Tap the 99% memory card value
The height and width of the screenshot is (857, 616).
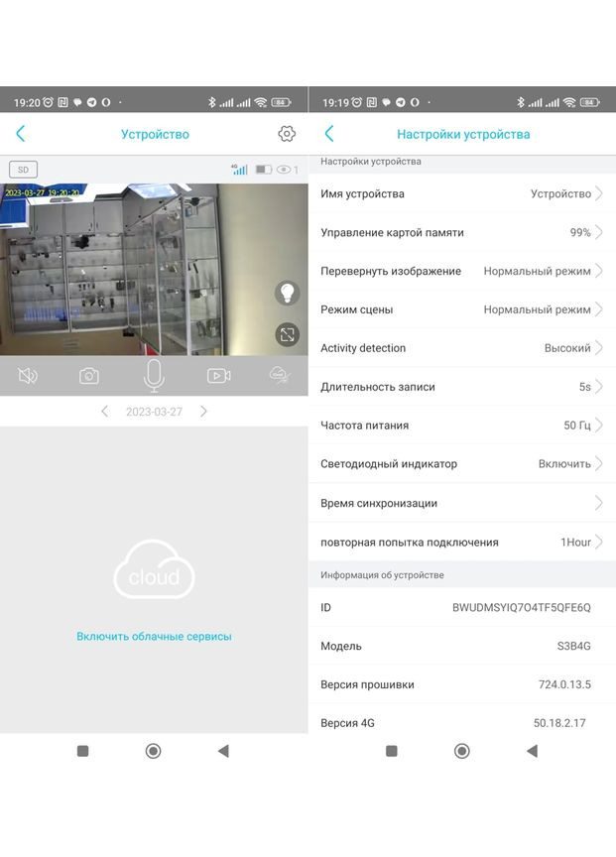(580, 232)
